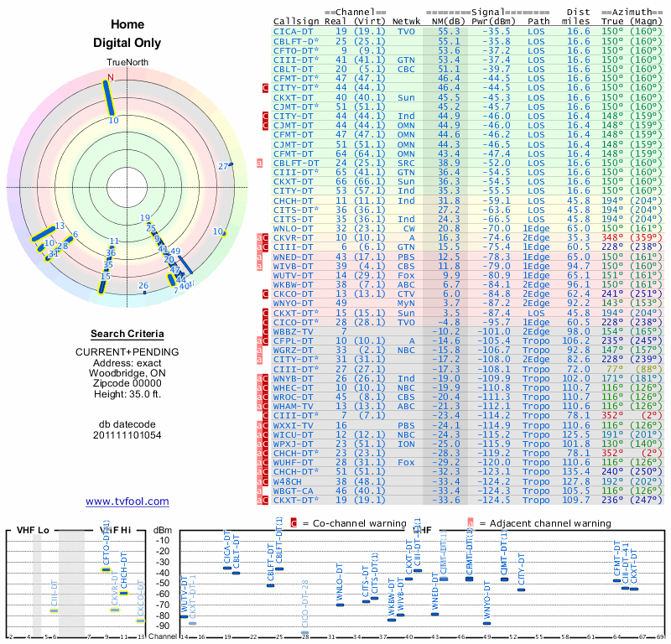The width and height of the screenshot is (671, 644).
Task: Click the 55.3 NM value for CICA-DT
Action: tap(449, 32)
